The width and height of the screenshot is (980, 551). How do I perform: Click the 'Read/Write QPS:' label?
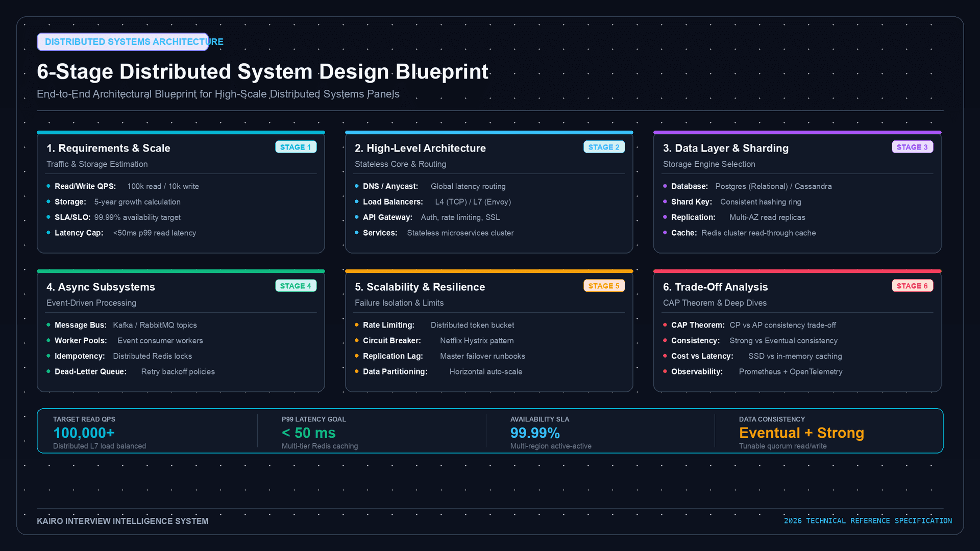(85, 187)
